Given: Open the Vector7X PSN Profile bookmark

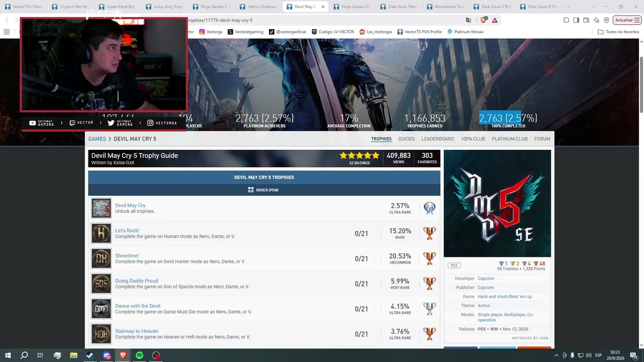Looking at the screenshot, I should click(x=419, y=32).
